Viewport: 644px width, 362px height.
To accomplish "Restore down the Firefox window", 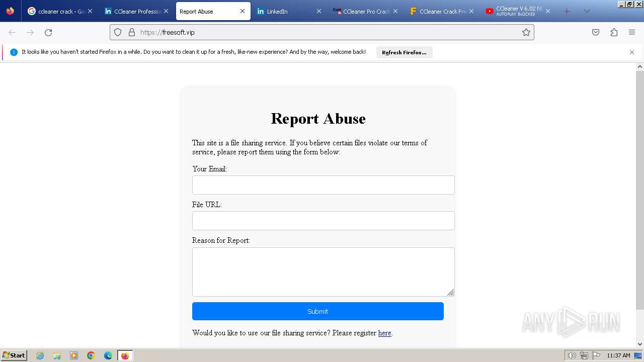I will (629, 4).
